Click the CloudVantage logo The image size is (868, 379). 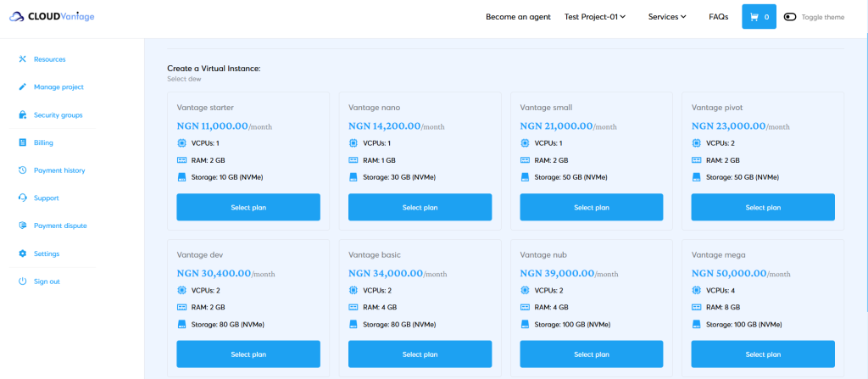52,17
